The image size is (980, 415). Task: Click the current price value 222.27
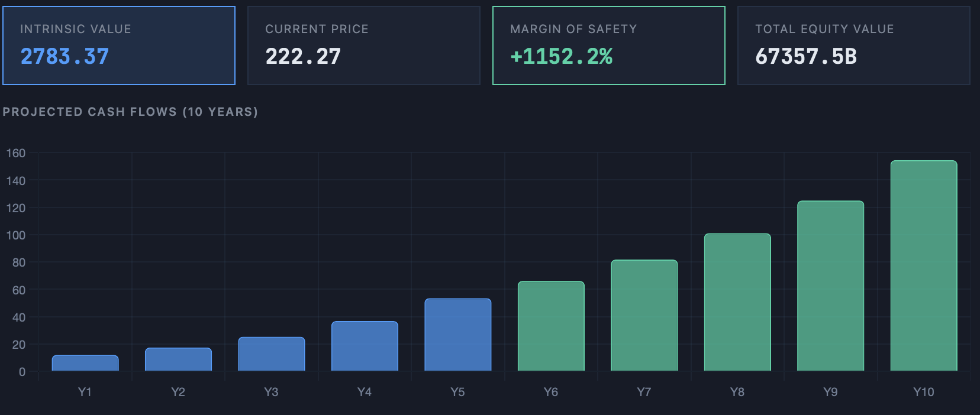coord(303,57)
